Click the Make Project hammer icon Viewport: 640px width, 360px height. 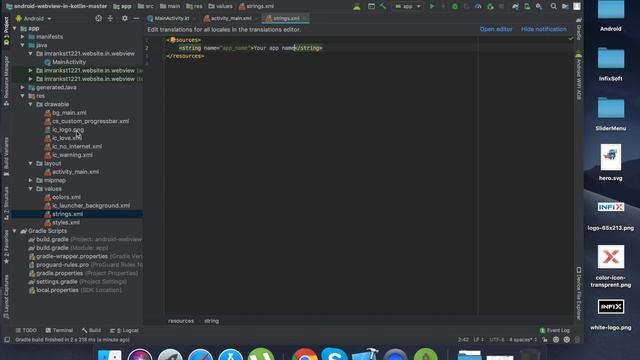coord(382,6)
